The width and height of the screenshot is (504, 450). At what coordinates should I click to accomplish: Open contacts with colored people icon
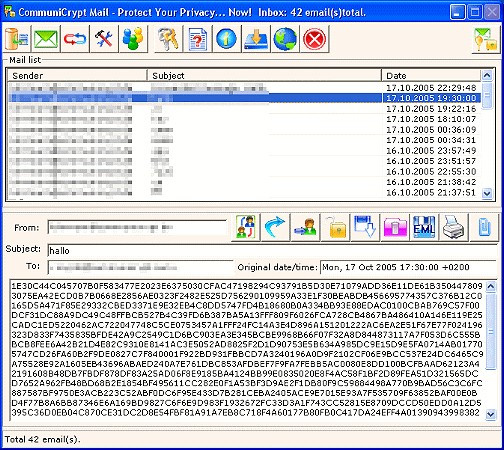pyautogui.click(x=133, y=39)
